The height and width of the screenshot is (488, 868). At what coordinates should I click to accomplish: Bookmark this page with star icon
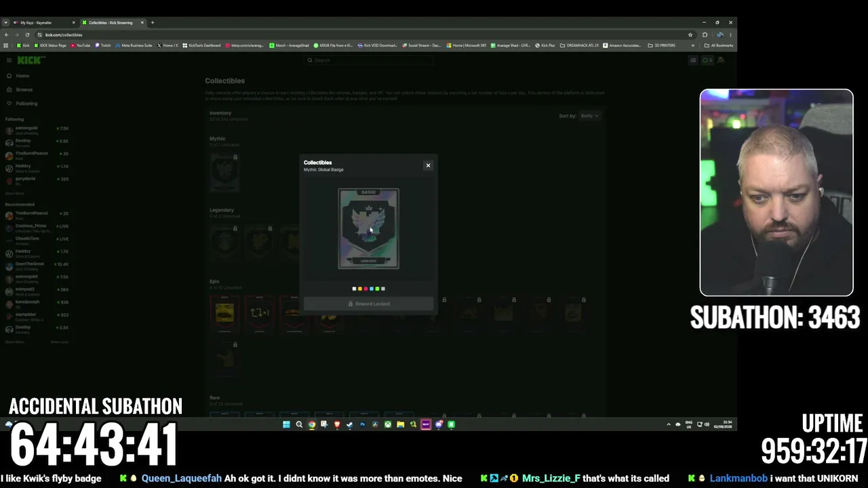[x=690, y=35]
